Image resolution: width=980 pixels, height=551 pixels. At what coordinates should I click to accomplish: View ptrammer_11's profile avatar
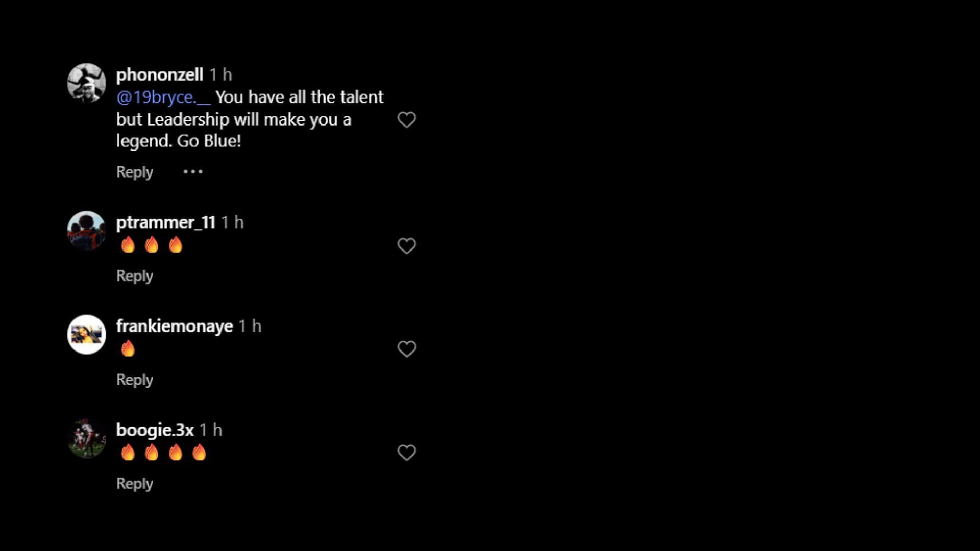click(87, 231)
